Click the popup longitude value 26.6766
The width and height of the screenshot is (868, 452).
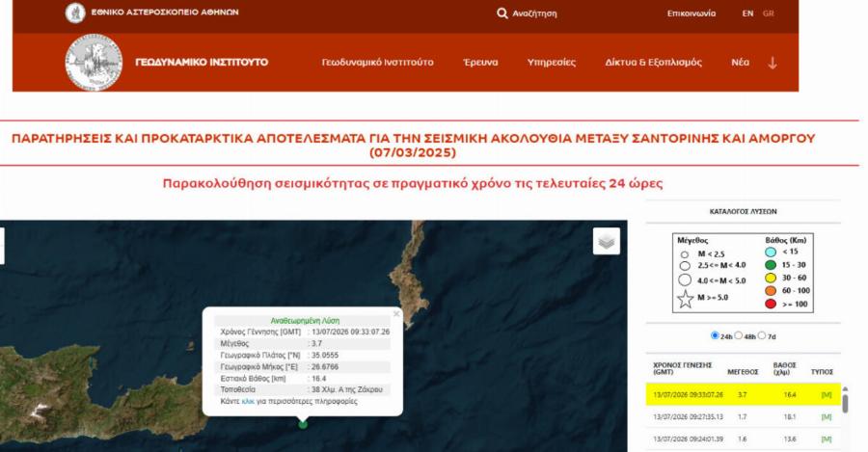pyautogui.click(x=325, y=367)
